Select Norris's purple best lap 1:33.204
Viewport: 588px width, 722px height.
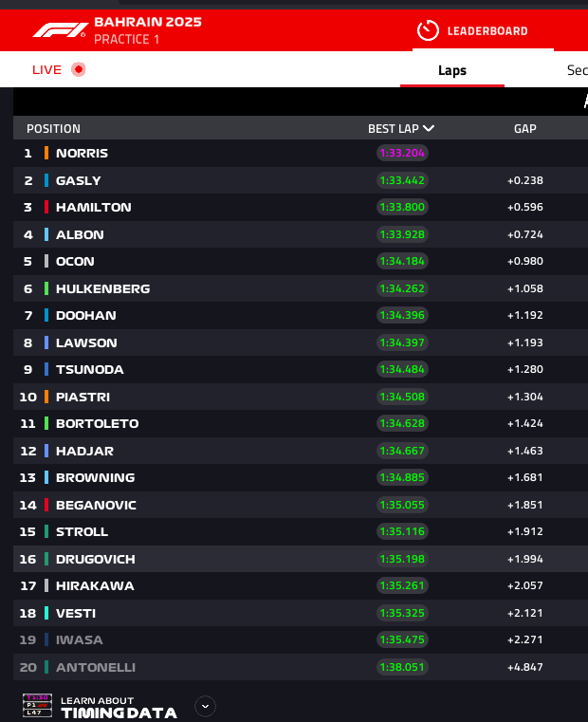pos(402,153)
